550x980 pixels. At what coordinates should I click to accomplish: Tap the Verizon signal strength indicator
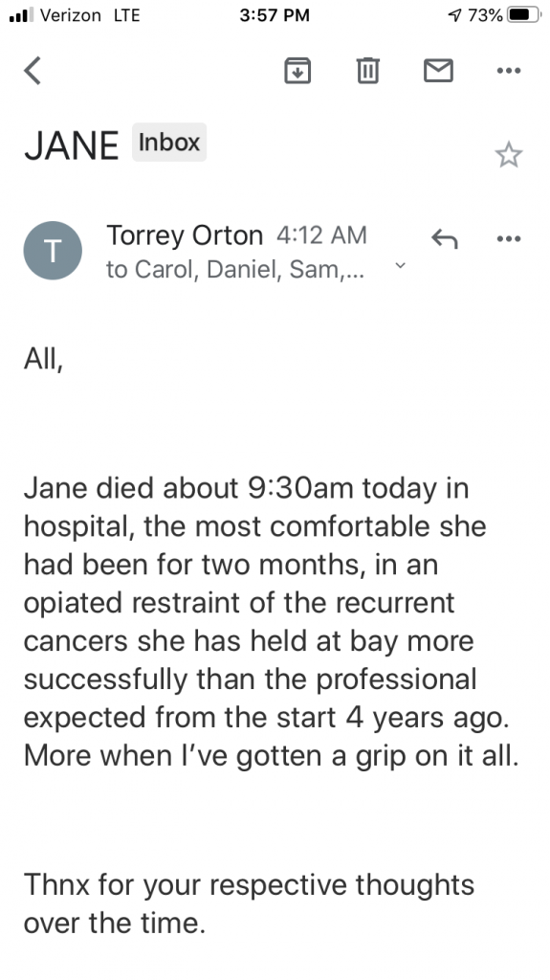point(22,15)
